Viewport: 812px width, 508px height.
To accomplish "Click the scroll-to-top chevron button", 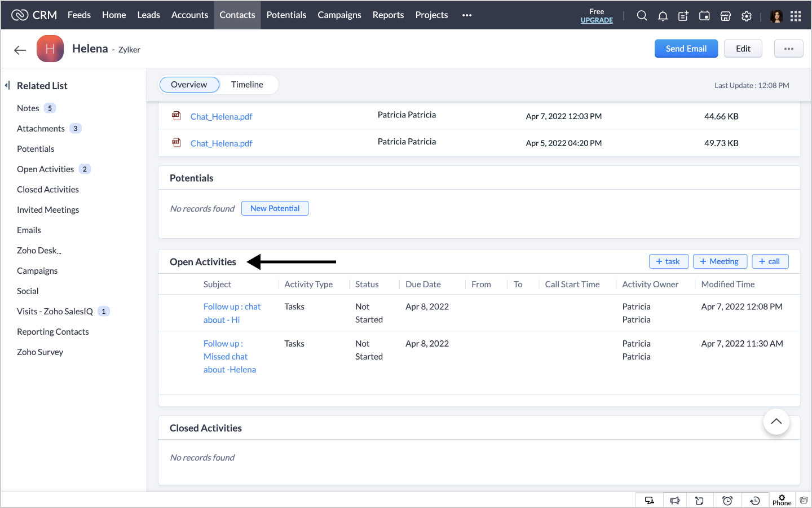I will point(776,422).
